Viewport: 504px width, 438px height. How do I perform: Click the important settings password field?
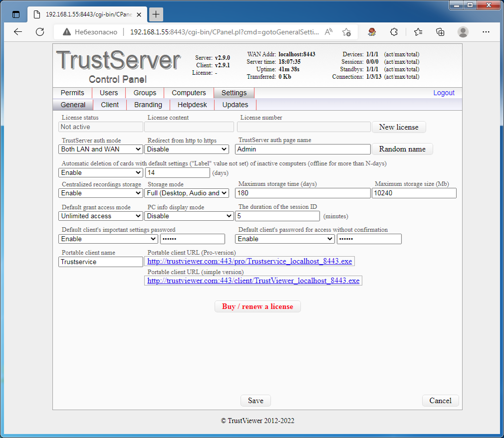[192, 239]
